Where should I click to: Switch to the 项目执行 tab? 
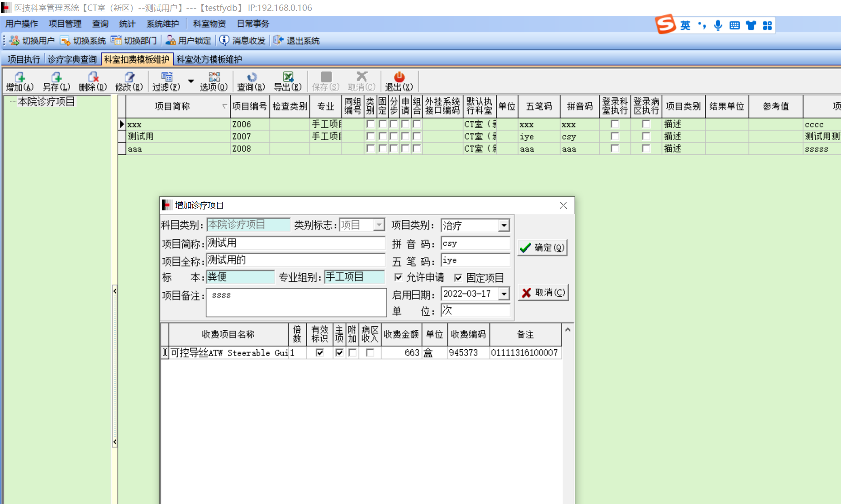(x=24, y=59)
